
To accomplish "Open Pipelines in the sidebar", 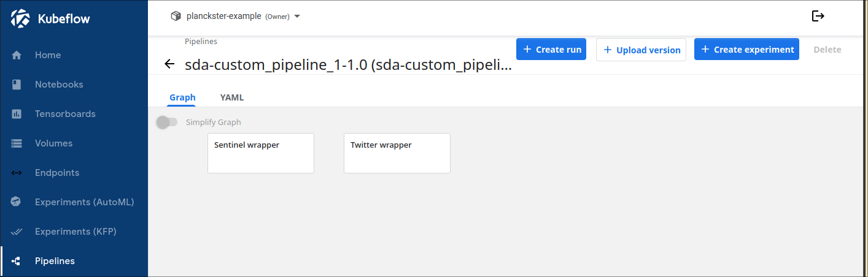I will click(74, 261).
